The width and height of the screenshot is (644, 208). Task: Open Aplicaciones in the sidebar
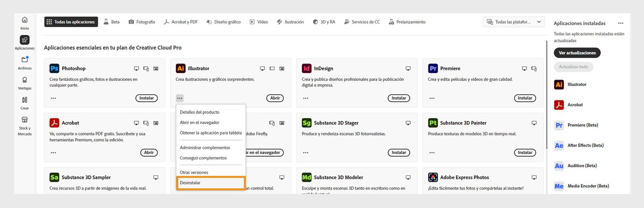tap(25, 43)
